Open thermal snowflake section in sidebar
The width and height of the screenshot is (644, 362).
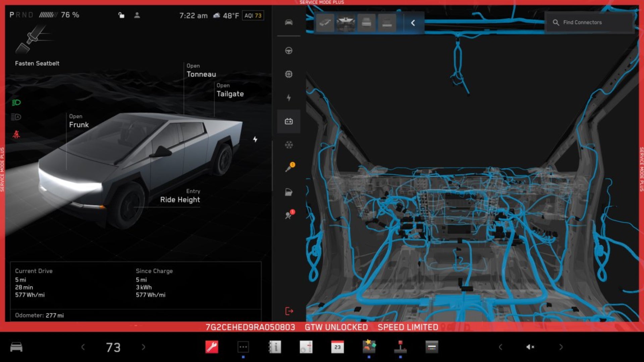(288, 145)
